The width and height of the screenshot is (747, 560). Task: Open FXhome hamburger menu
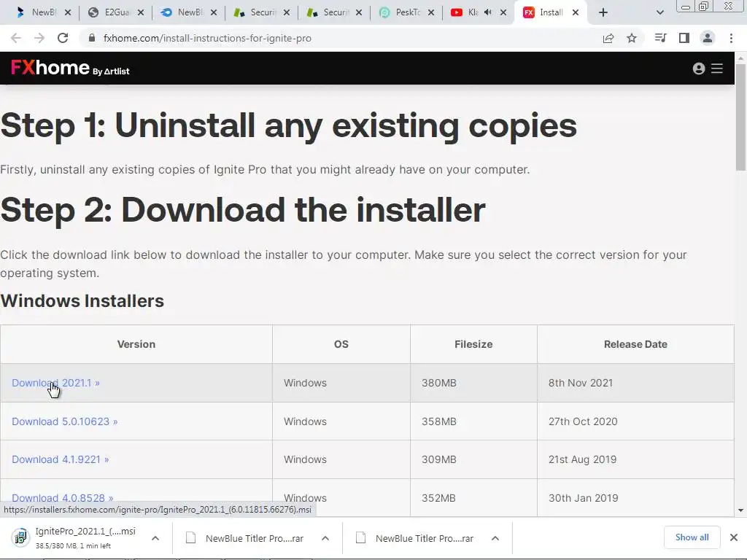(x=717, y=69)
